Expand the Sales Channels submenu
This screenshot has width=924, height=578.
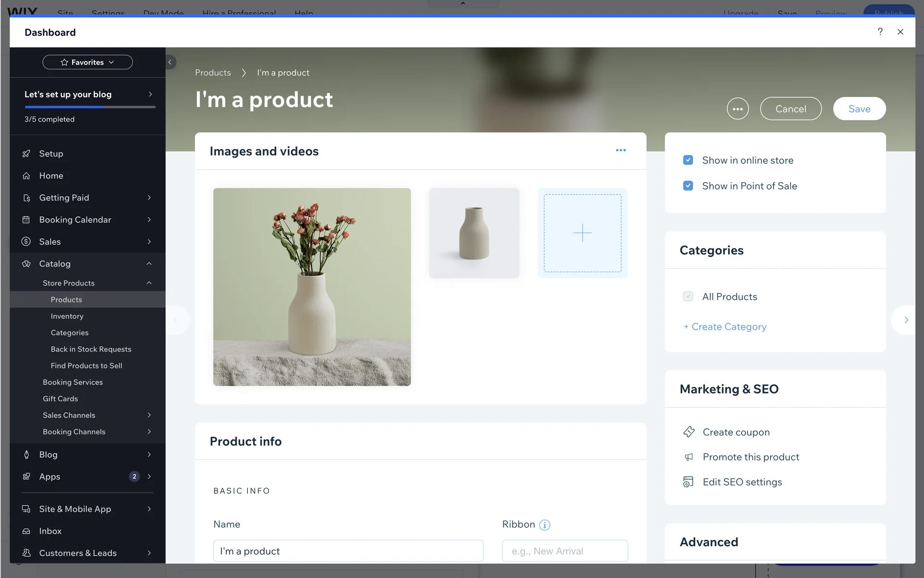pyautogui.click(x=149, y=415)
